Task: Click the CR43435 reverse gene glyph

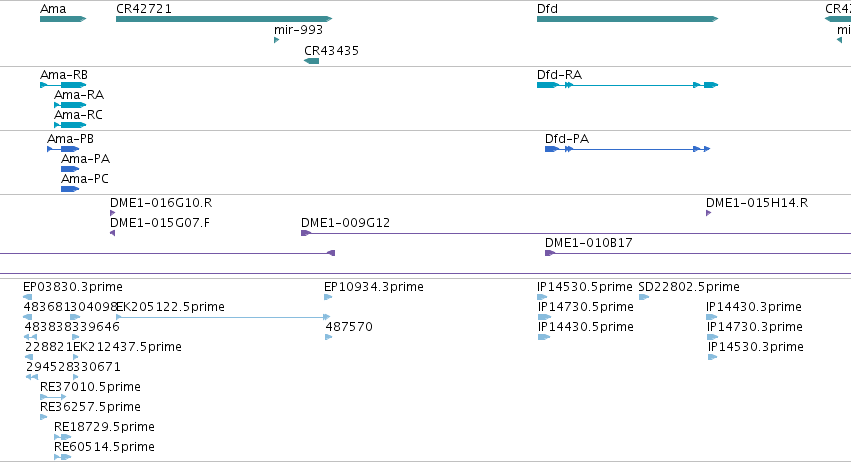Action: (312, 61)
